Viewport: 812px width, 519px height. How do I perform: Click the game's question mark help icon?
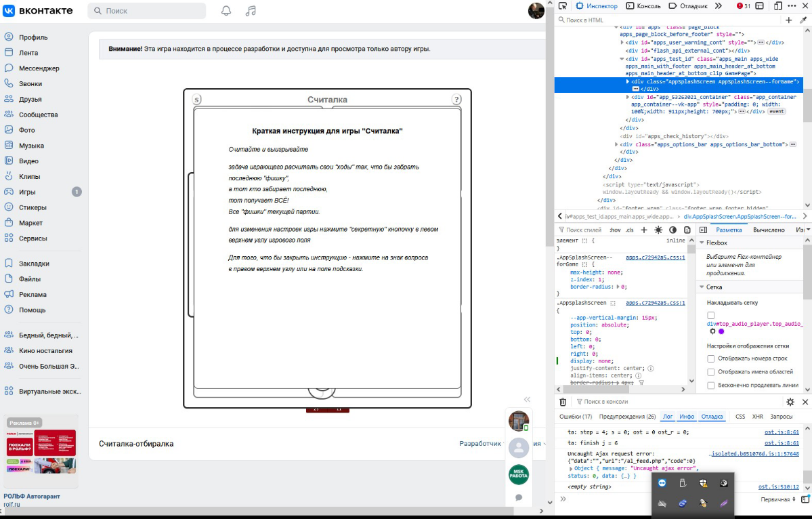[456, 100]
